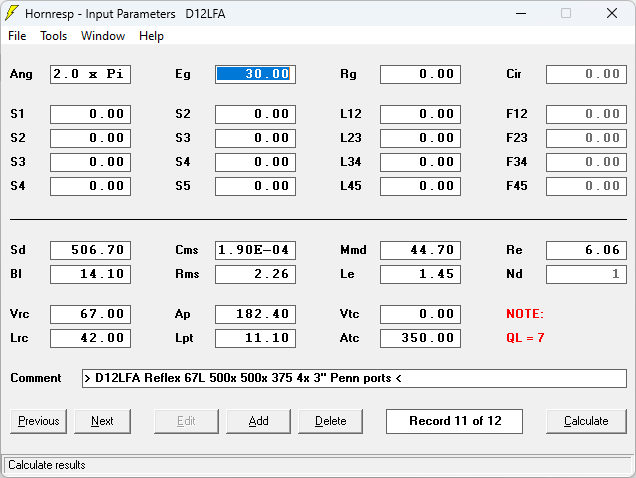Go to the Previous record
The width and height of the screenshot is (636, 478).
39,421
